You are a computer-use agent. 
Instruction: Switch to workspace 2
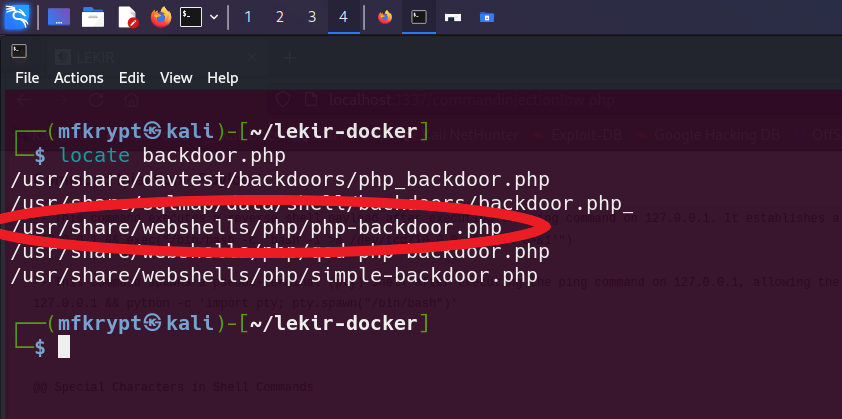click(x=279, y=17)
